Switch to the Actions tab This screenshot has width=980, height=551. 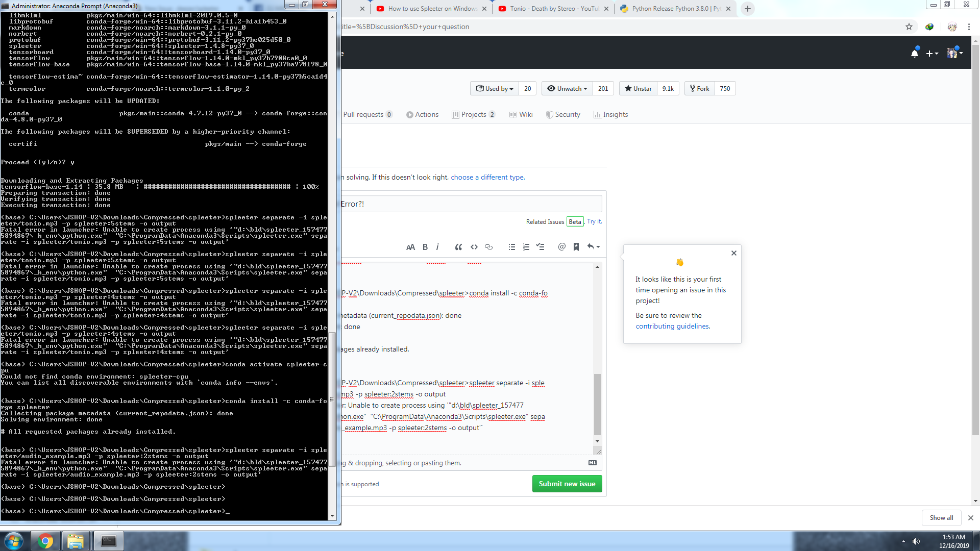point(422,114)
